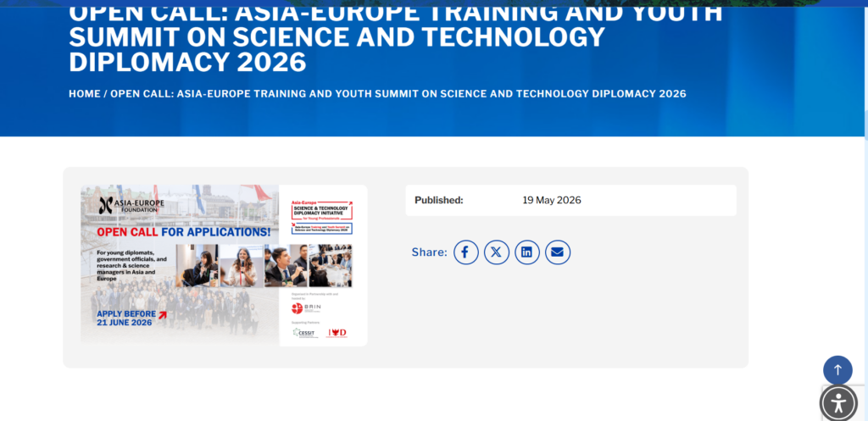Share the page on Facebook
Viewport: 868px width, 421px height.
click(x=465, y=252)
